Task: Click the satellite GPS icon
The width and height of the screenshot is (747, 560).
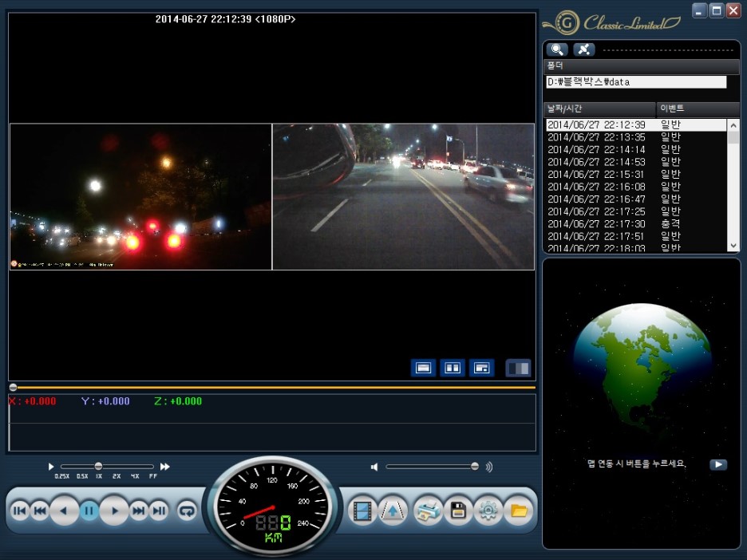Action: [584, 49]
